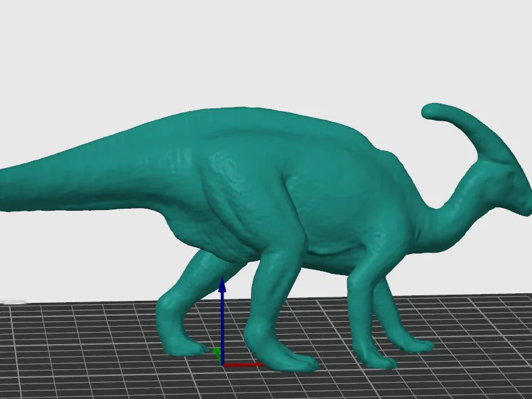Click the far front foot of the dinosaur
The width and height of the screenshot is (532, 399).
[415, 343]
